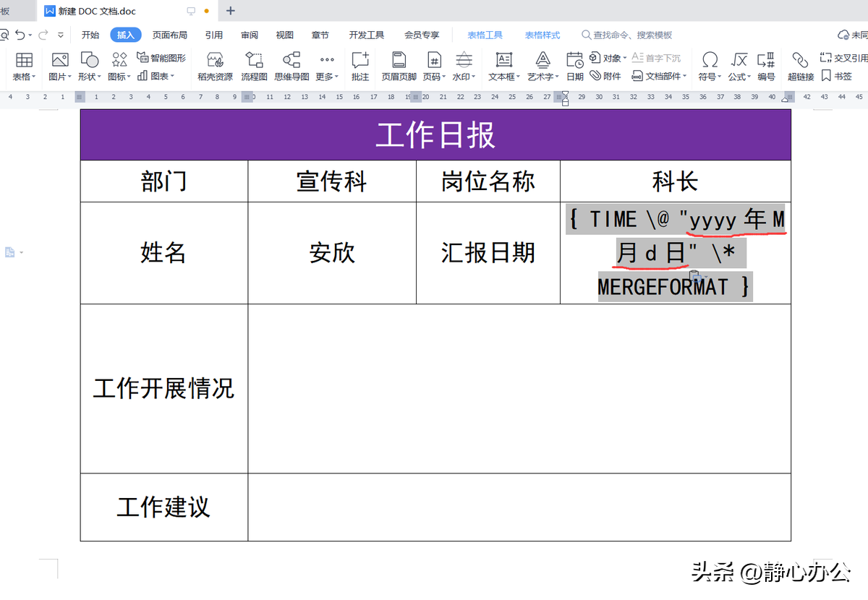Insert a table with the 表格 icon
This screenshot has height=600, width=868.
click(x=24, y=60)
